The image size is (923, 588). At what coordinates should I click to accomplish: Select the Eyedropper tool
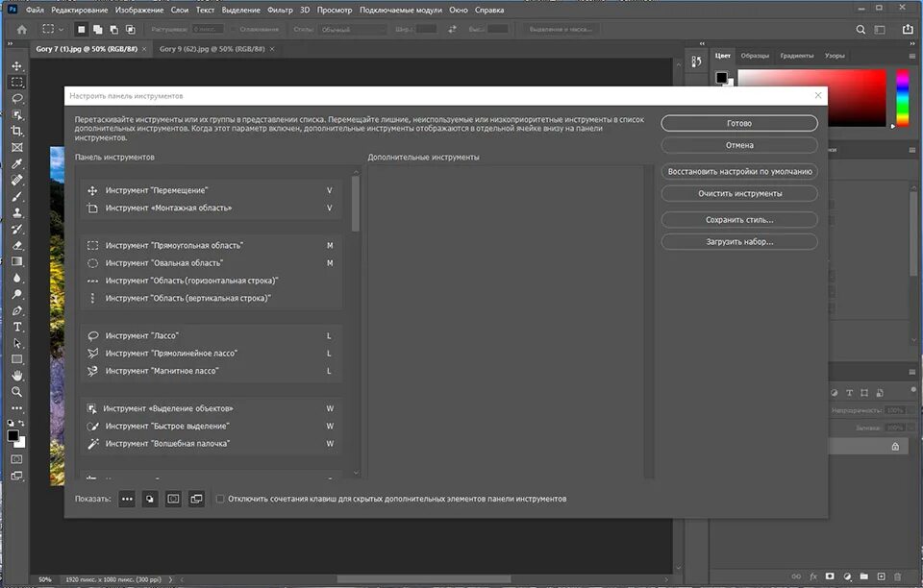[x=17, y=163]
